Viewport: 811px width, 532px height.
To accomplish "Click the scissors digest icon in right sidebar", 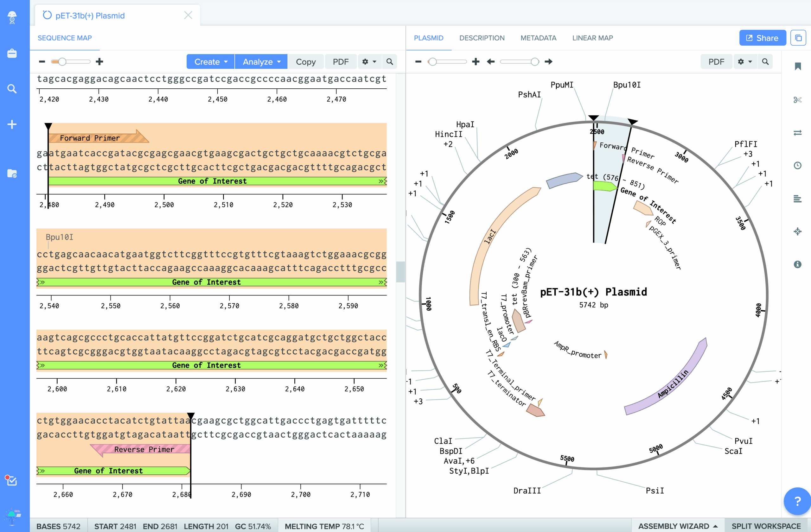I will point(797,100).
